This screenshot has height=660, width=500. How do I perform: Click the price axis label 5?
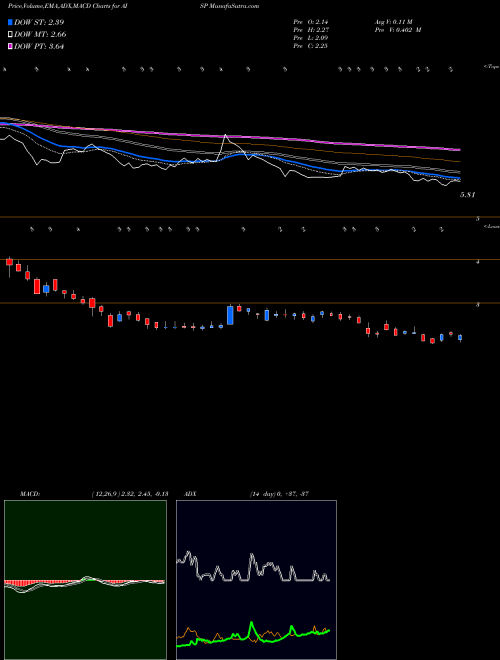(x=478, y=219)
